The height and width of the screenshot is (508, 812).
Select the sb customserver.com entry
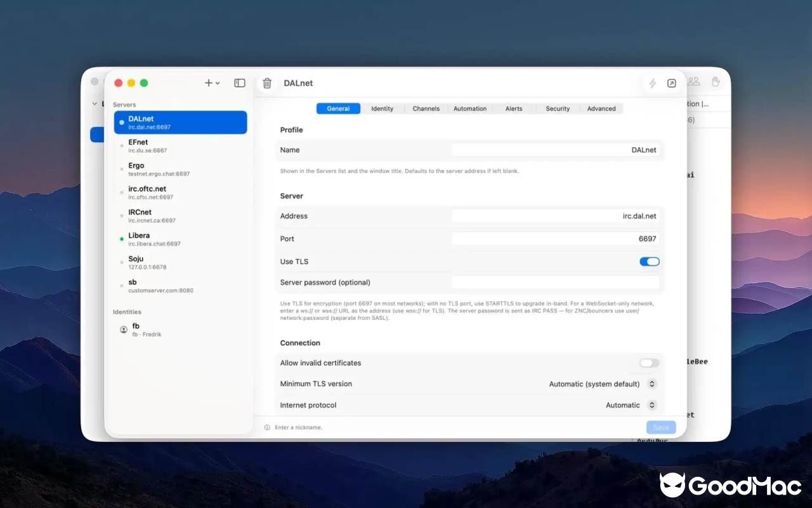181,286
